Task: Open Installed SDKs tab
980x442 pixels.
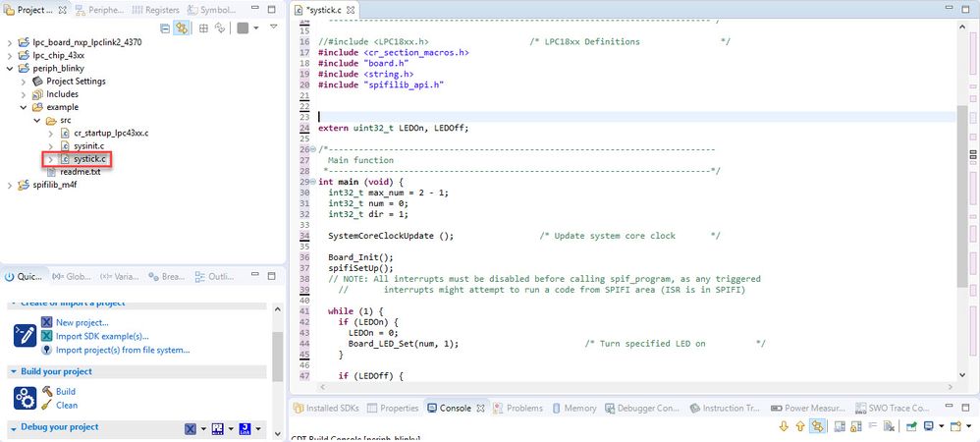Action: [x=326, y=409]
